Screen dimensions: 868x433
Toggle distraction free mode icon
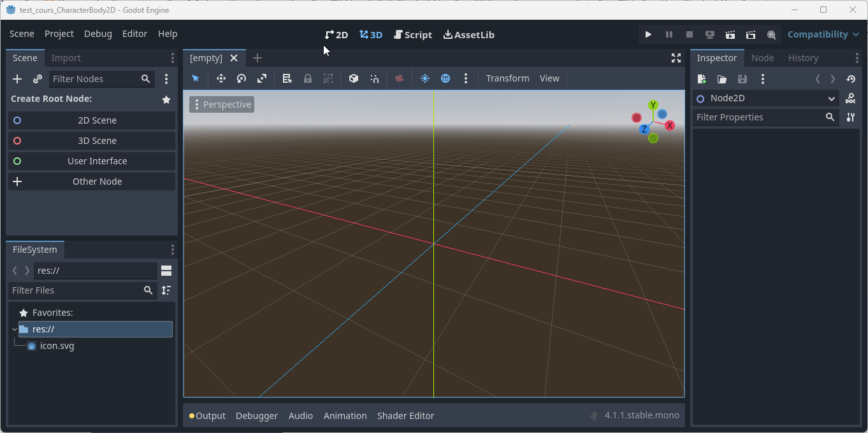676,58
